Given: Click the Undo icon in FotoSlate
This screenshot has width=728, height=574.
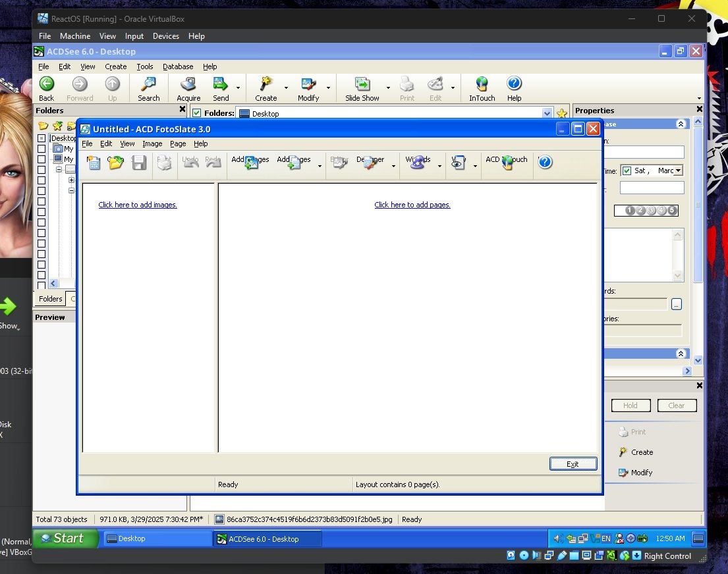Looking at the screenshot, I should (190, 163).
